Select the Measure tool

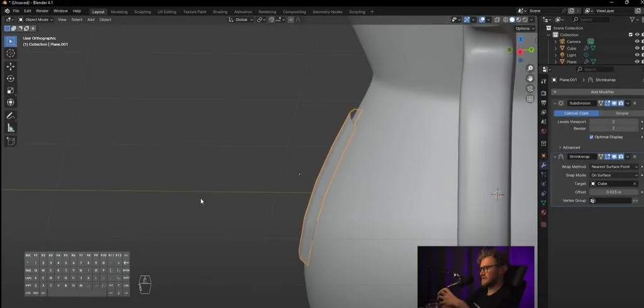pos(11,128)
